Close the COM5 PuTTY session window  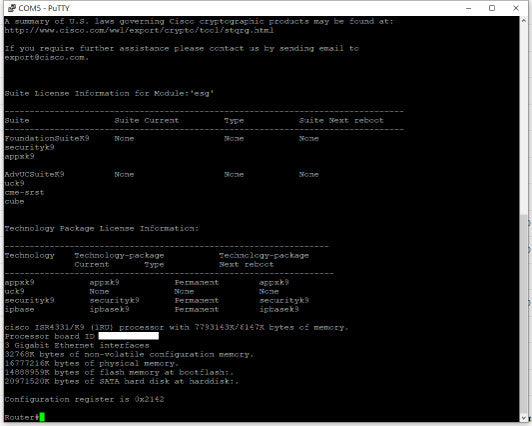[x=516, y=8]
